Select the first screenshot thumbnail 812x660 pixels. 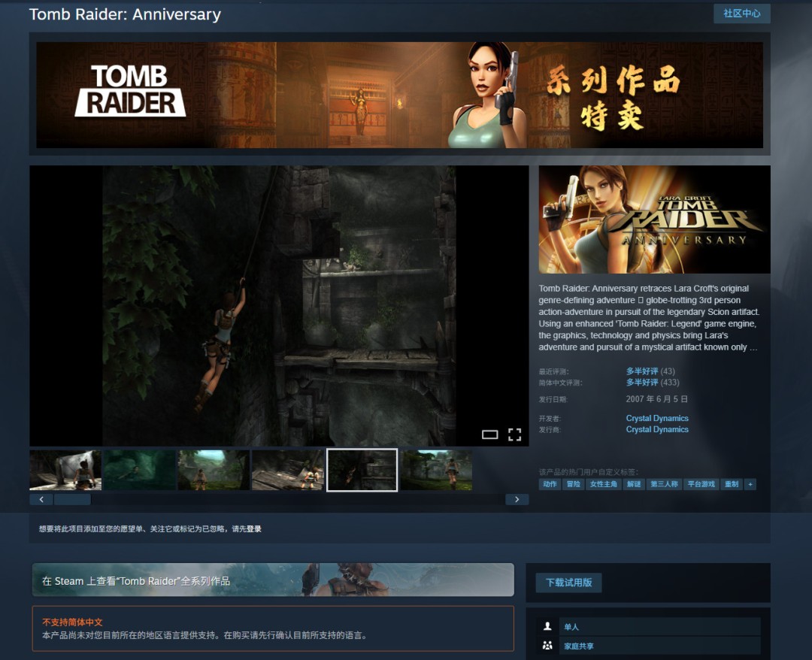click(65, 471)
